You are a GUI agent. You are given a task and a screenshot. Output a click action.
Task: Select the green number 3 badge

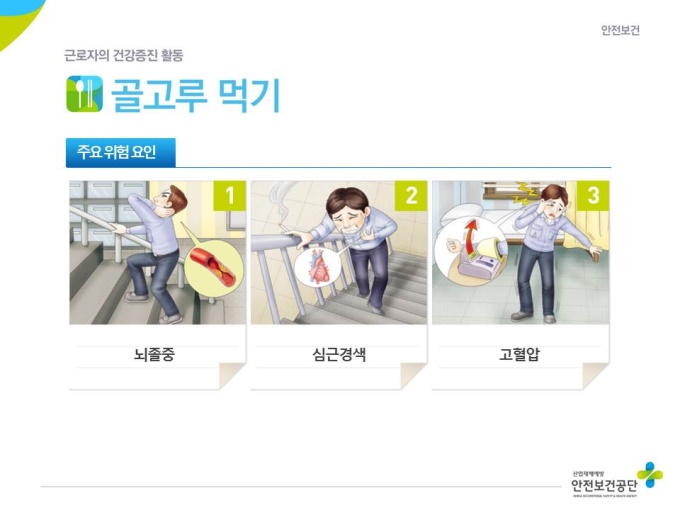593,196
